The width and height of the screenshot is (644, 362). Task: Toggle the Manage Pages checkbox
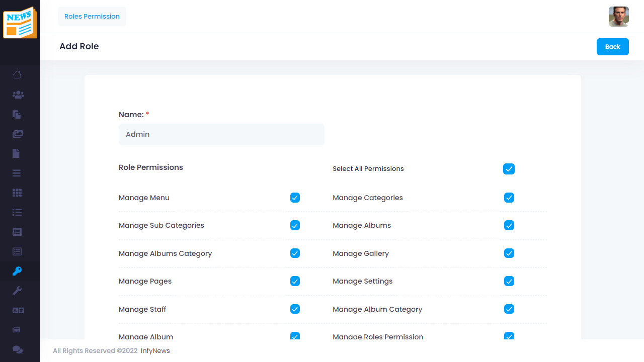coord(295,281)
